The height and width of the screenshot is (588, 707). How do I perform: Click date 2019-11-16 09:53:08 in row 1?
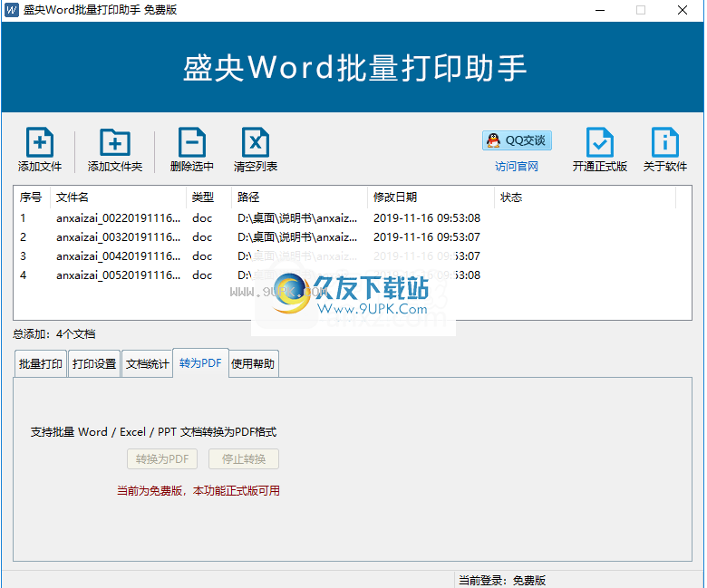point(427,218)
